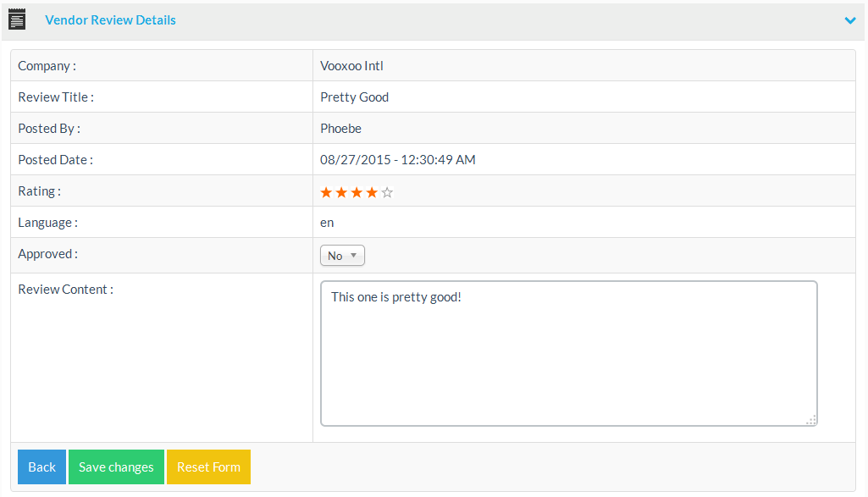Click the Approved field label
The width and height of the screenshot is (868, 497).
tap(47, 254)
